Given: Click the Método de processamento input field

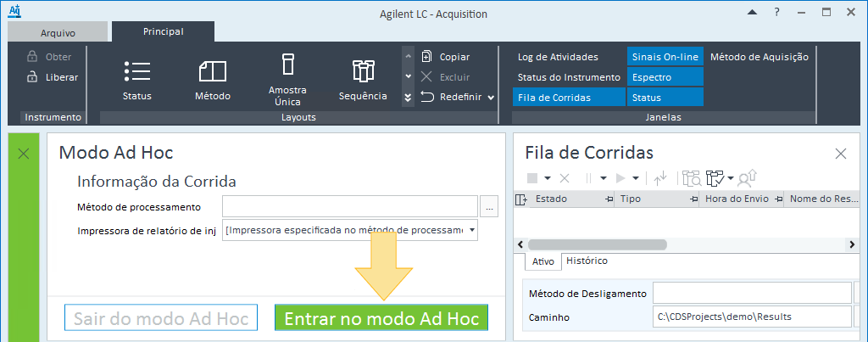Looking at the screenshot, I should [350, 206].
